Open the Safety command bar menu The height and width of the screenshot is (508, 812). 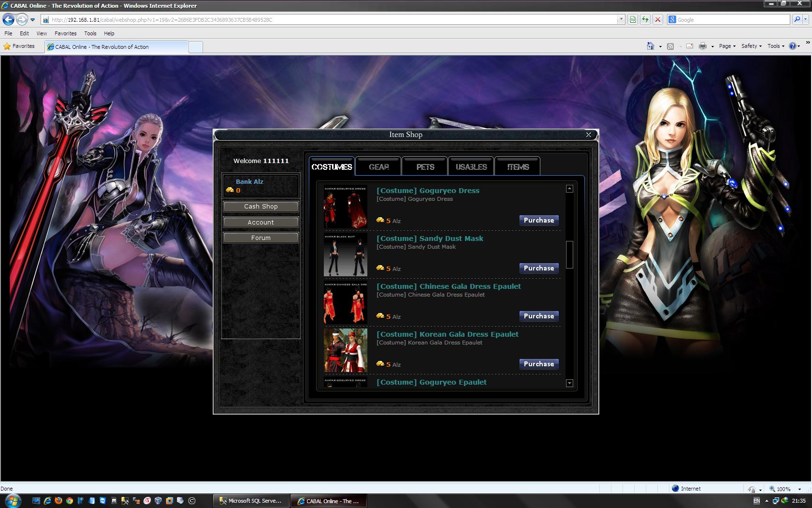click(752, 46)
